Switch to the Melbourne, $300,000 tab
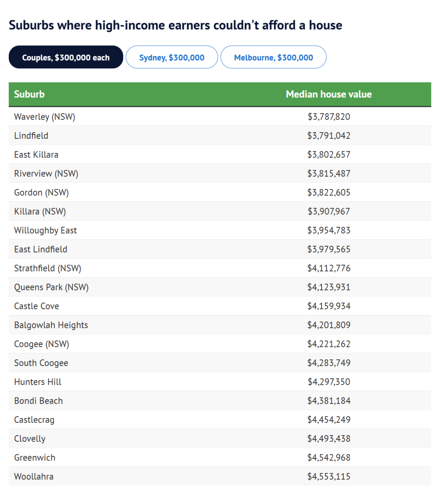448x492 pixels. click(273, 57)
